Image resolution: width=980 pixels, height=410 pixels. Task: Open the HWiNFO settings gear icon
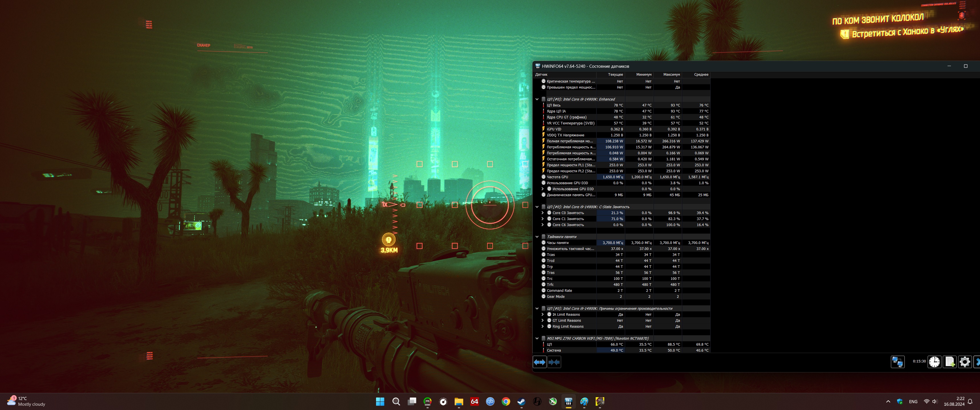tap(964, 362)
